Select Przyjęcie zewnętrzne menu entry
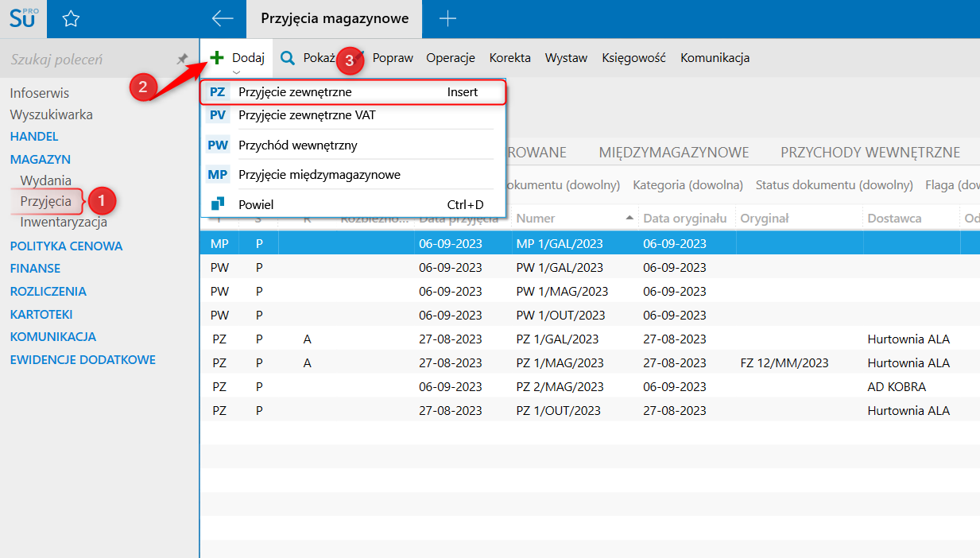 [x=295, y=92]
